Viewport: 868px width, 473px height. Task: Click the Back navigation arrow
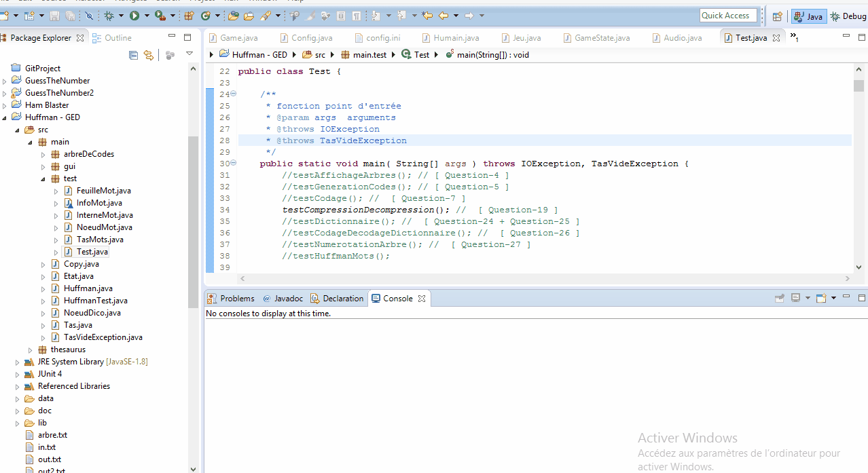[443, 15]
